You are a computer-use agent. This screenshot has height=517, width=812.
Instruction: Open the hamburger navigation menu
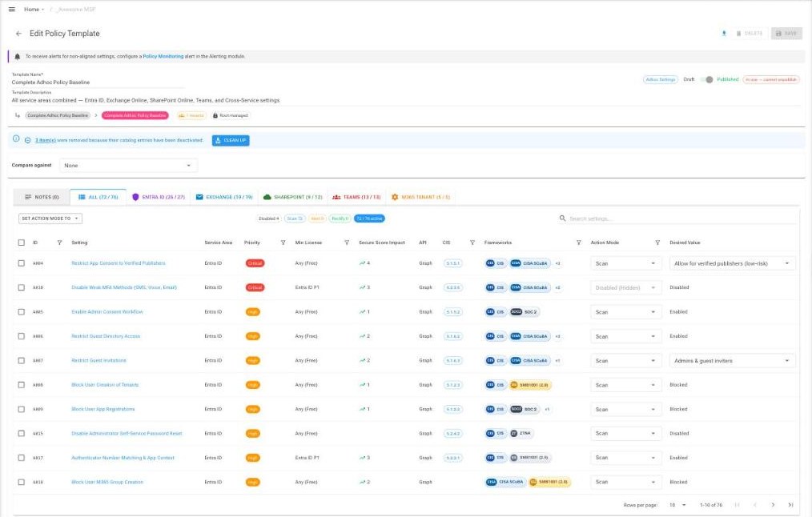click(x=12, y=10)
